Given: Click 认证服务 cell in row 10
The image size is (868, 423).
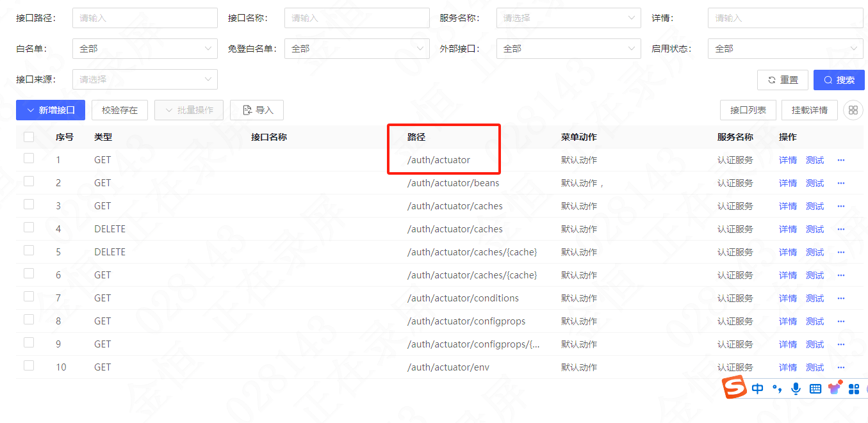Looking at the screenshot, I should point(735,367).
